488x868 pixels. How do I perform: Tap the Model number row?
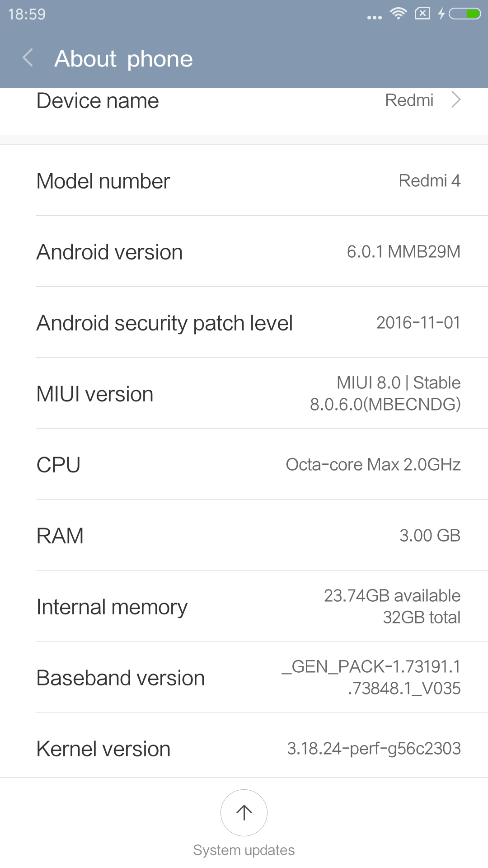click(x=244, y=181)
